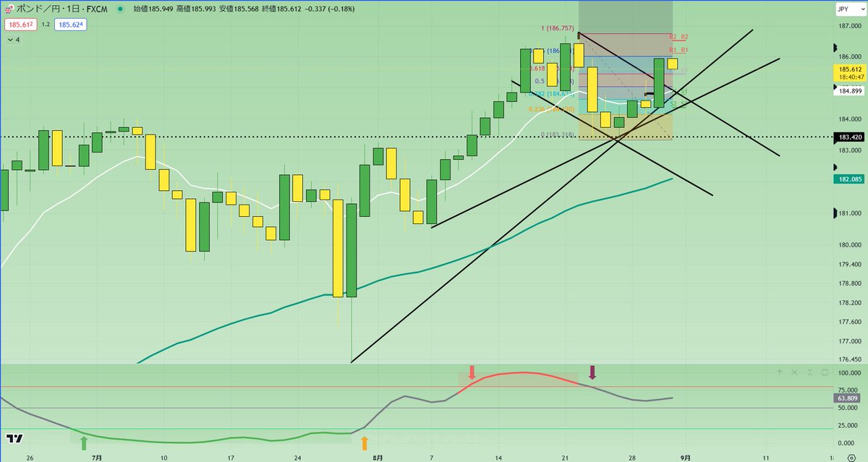This screenshot has width=868, height=462.
Task: Click the TradingView logo
Action: coord(13,439)
